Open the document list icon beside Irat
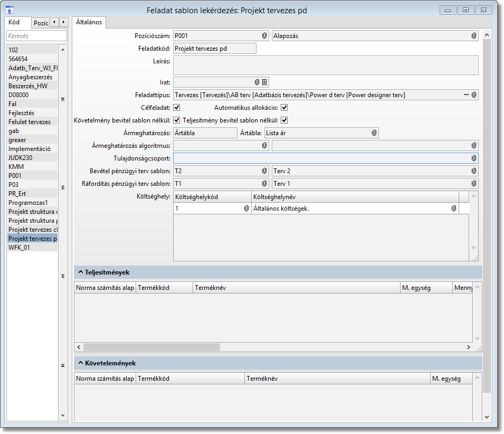This screenshot has height=434, width=504. [264, 82]
